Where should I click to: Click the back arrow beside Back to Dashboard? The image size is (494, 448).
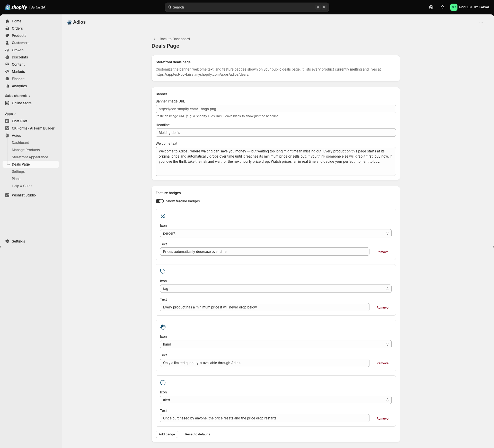pos(155,39)
